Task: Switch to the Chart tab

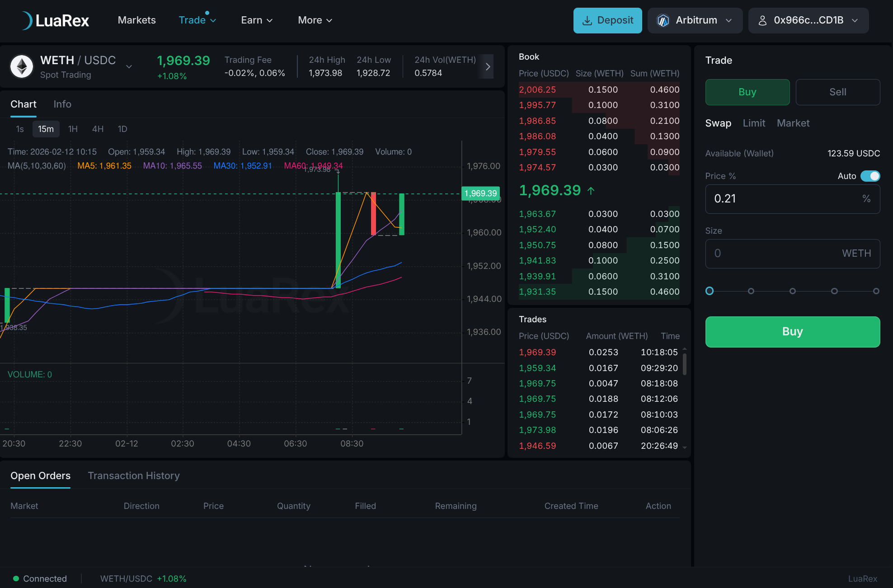Action: tap(23, 104)
